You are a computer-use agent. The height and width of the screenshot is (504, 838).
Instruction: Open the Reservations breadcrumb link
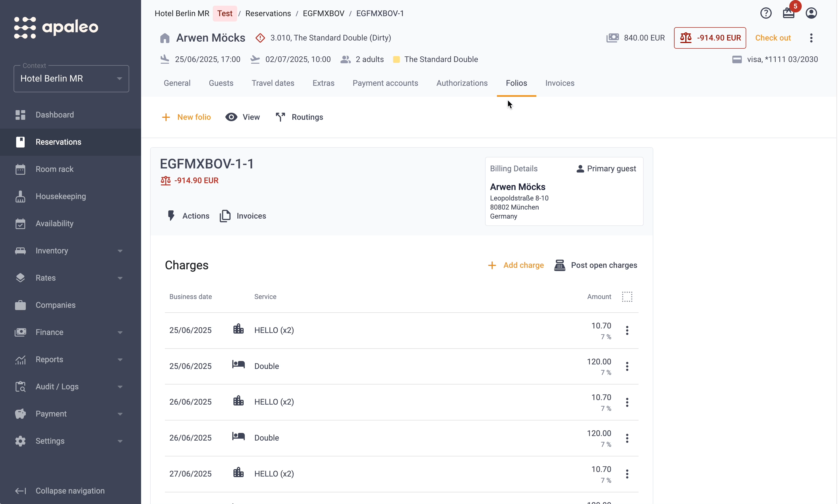(268, 13)
